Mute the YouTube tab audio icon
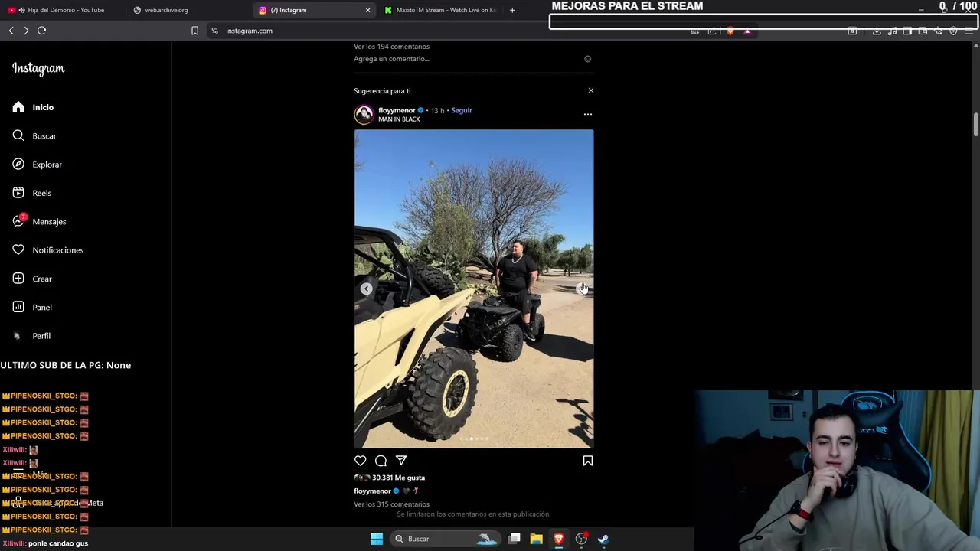 coord(21,10)
